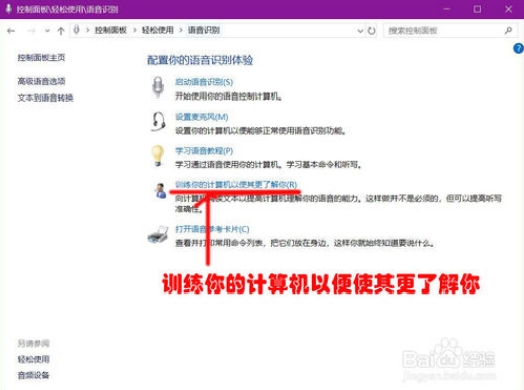Expand chevron after 轻松使用 breadcrumb

(x=181, y=30)
